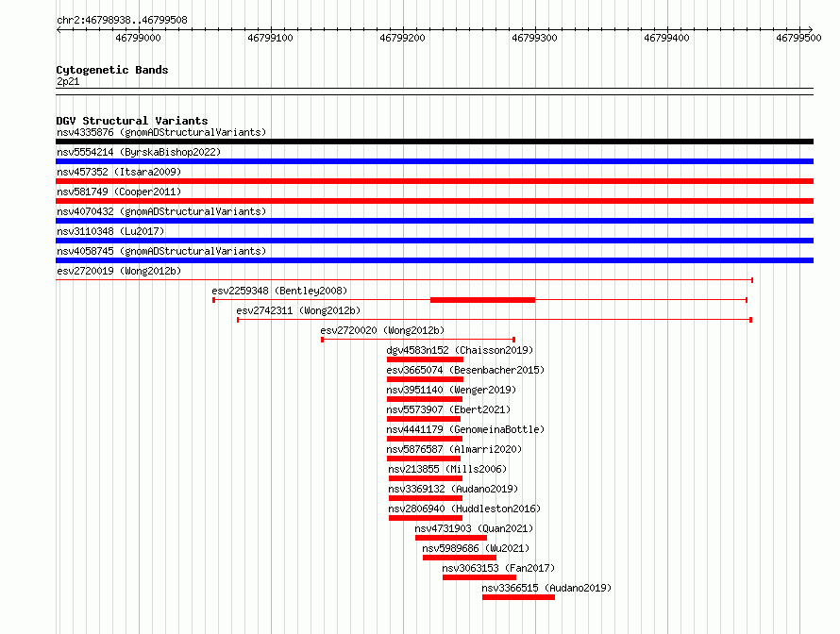Click the nsv3369132 red bar
This screenshot has width=840, height=634.
(x=426, y=498)
